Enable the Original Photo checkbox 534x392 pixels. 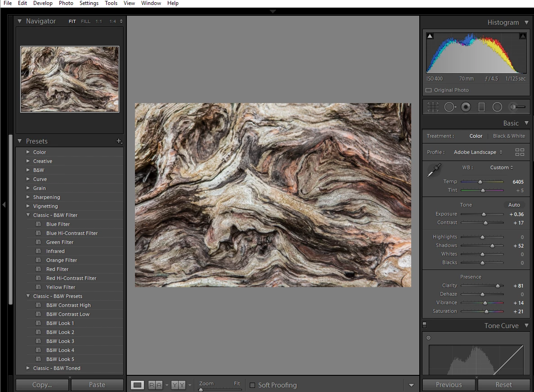tap(428, 90)
